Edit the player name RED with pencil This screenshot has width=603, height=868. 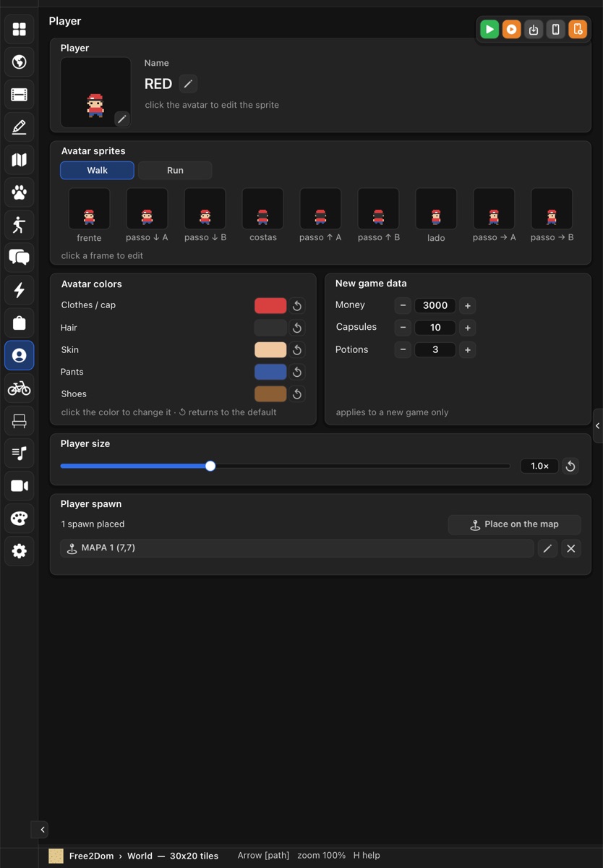tap(188, 84)
